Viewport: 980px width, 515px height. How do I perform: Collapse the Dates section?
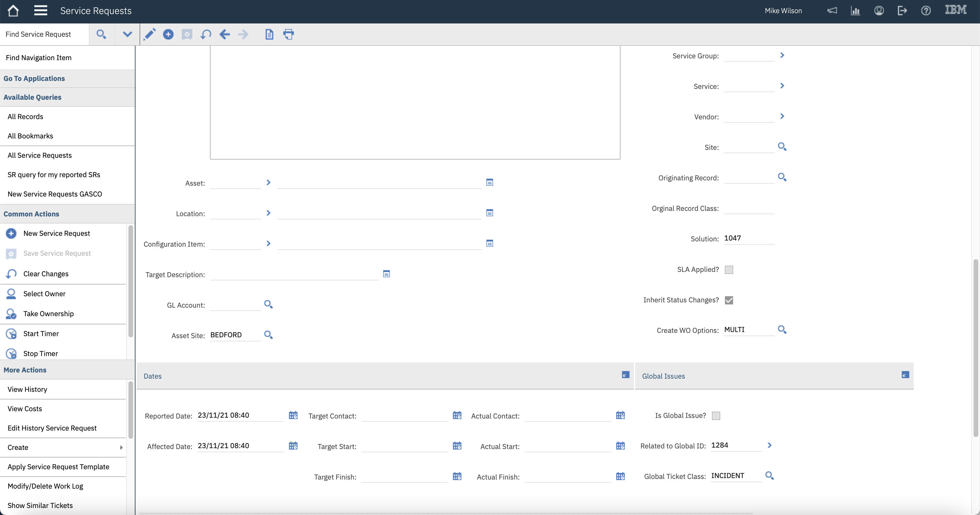625,375
